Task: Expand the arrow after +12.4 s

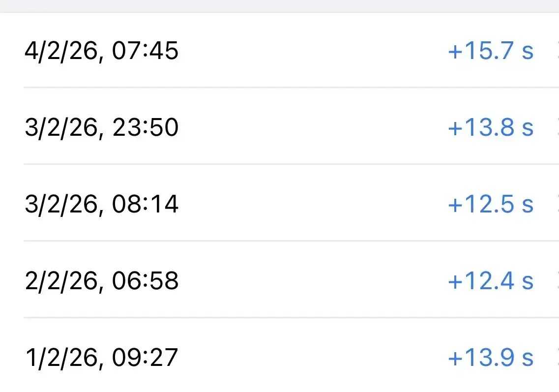Action: coord(557,281)
